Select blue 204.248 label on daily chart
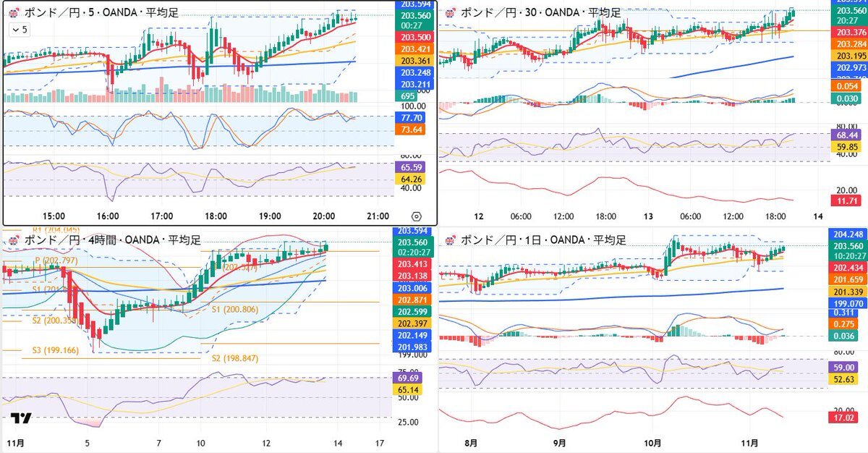868x453 pixels. pos(849,234)
